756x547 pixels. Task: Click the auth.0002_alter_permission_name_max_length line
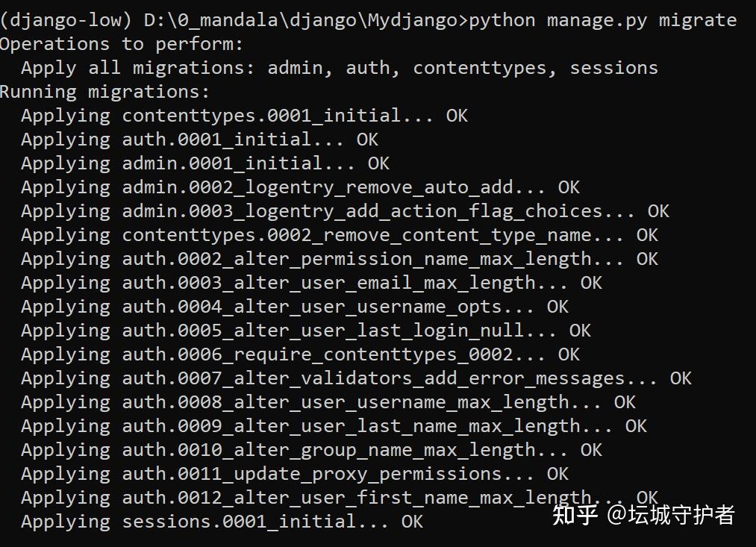pos(340,259)
